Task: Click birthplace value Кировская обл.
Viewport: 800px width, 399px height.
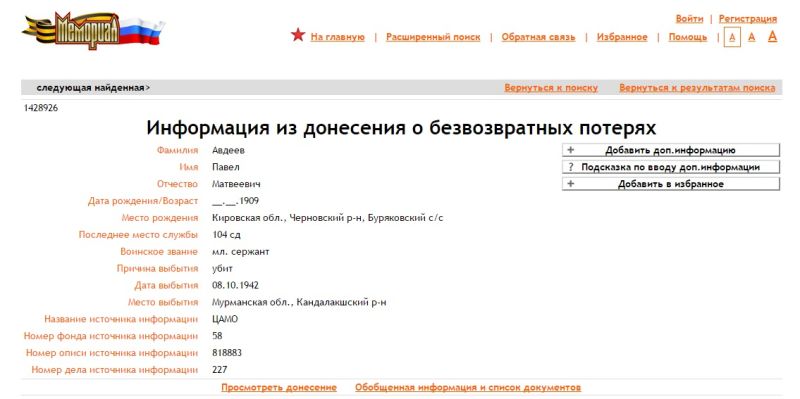Action: click(328, 218)
